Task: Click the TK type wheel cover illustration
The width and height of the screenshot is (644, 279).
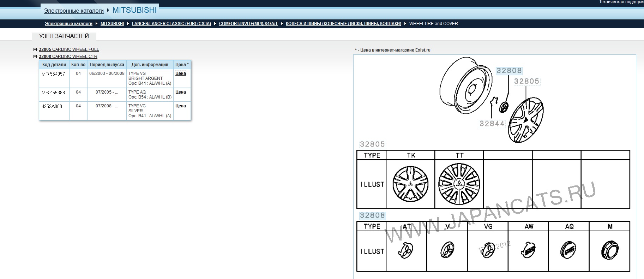Action: (410, 184)
